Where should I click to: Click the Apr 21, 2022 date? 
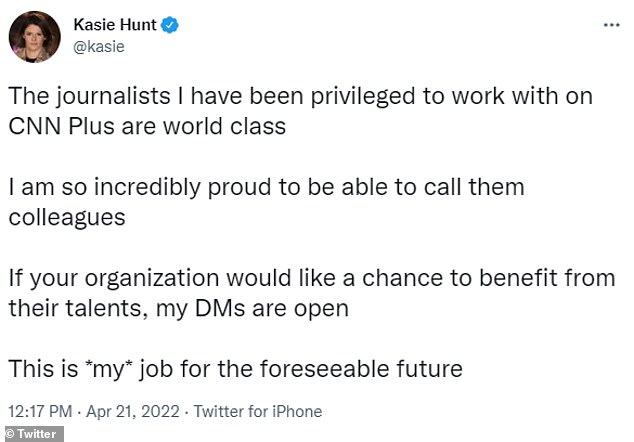(133, 412)
